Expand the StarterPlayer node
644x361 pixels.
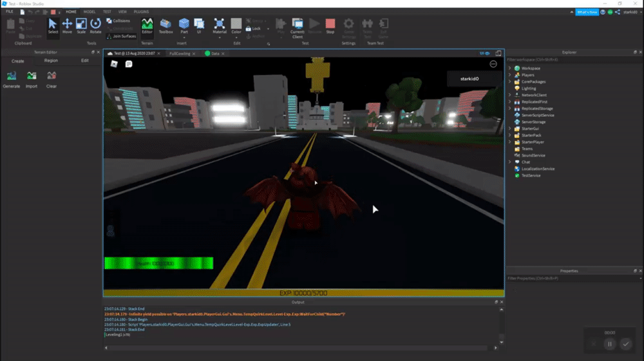point(510,142)
